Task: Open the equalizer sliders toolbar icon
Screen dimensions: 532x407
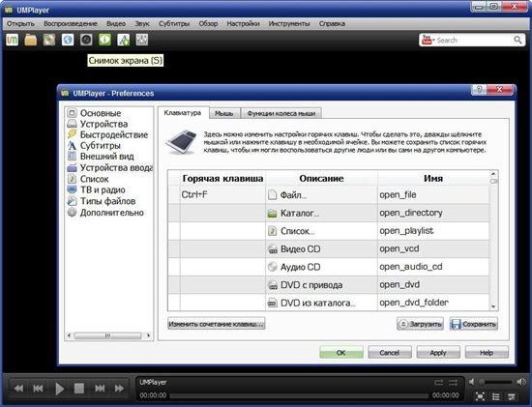Action: pyautogui.click(x=142, y=40)
